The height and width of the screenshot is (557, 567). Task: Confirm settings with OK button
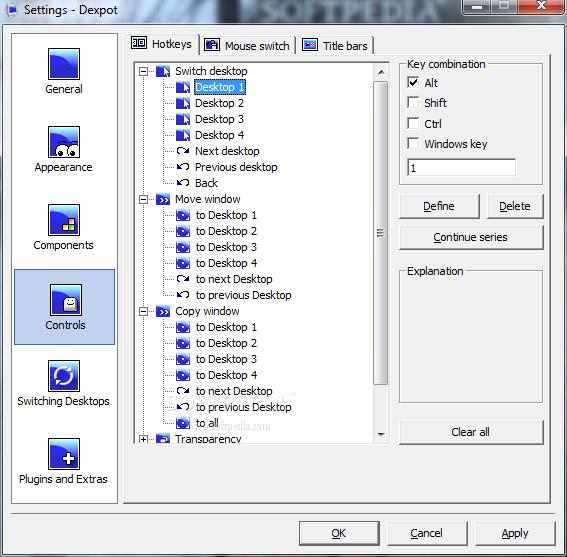pyautogui.click(x=339, y=533)
